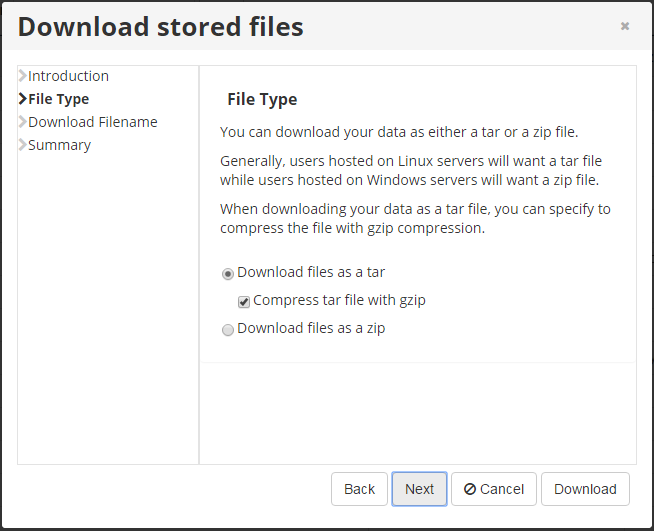This screenshot has height=531, width=654.
Task: Jump to the Download Filename step
Action: (x=93, y=122)
